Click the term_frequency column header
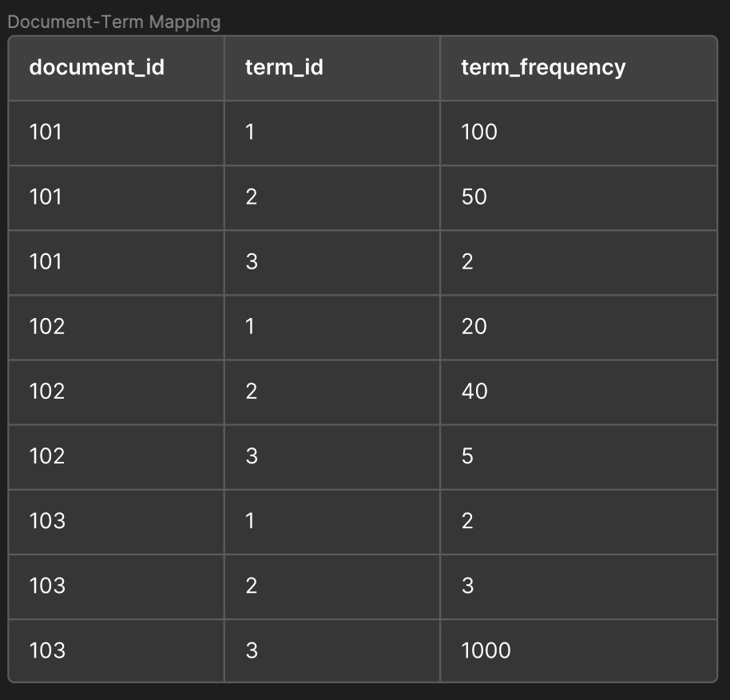730x700 pixels. point(578,68)
